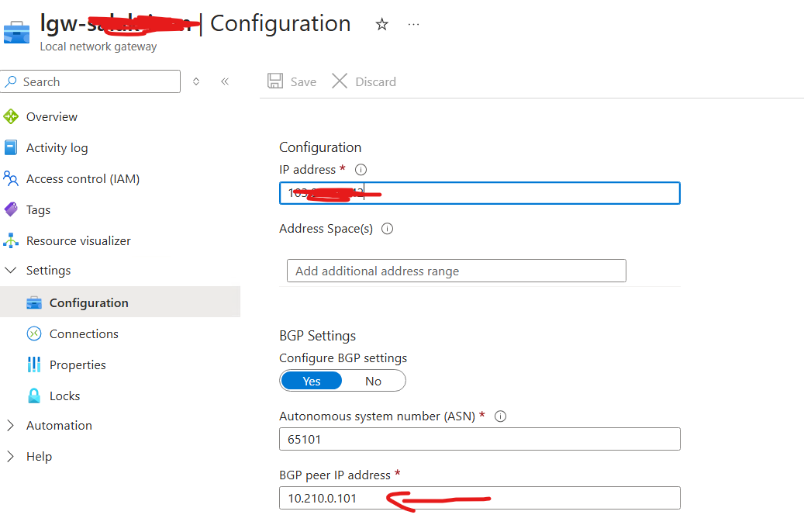Click the 'IP address' label text
The height and width of the screenshot is (532, 804).
[308, 170]
